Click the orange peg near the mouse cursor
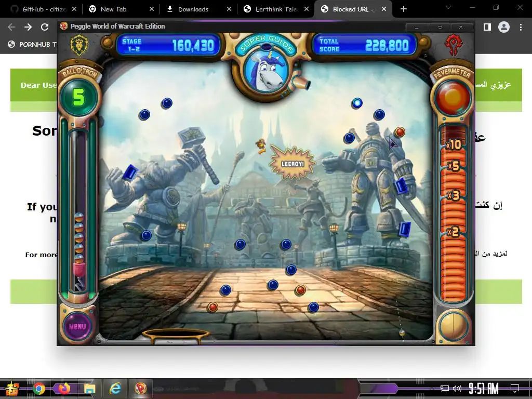The width and height of the screenshot is (532, 399). pos(400,131)
